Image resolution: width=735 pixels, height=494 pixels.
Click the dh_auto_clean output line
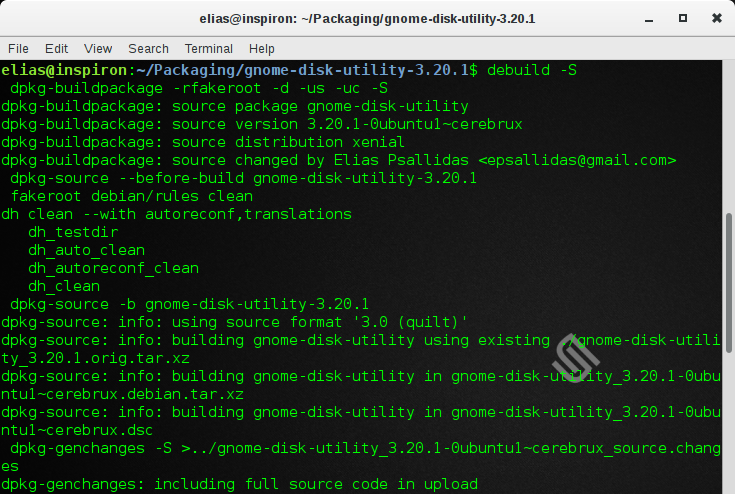[86, 250]
